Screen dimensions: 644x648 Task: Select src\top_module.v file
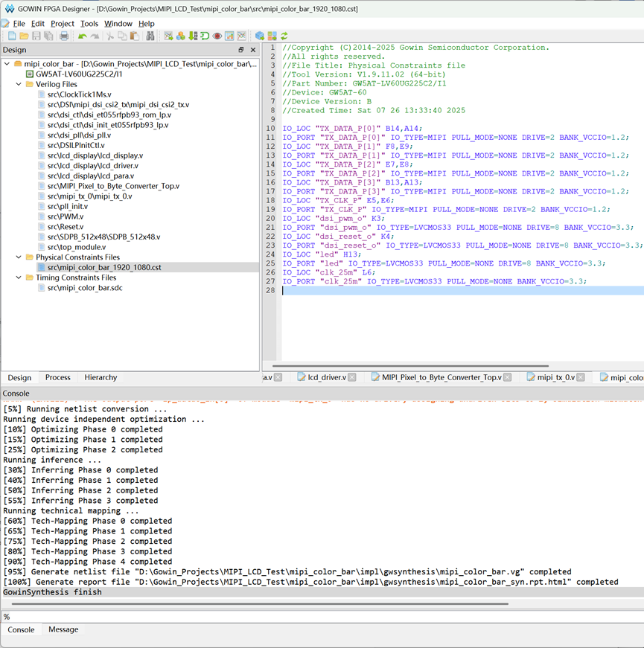point(77,247)
